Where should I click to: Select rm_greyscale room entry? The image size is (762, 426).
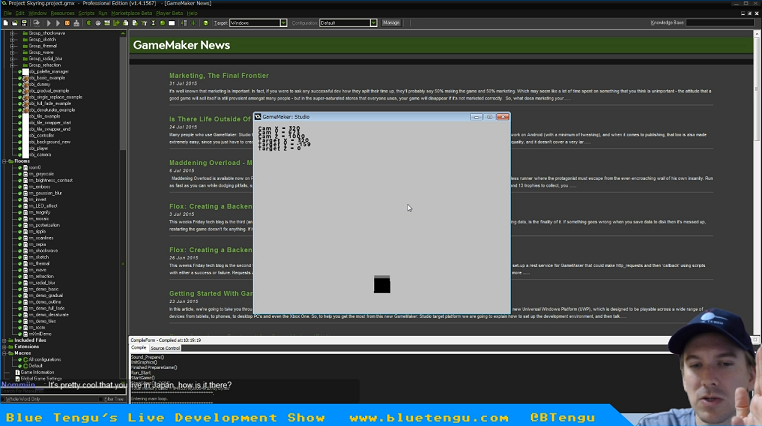point(41,174)
